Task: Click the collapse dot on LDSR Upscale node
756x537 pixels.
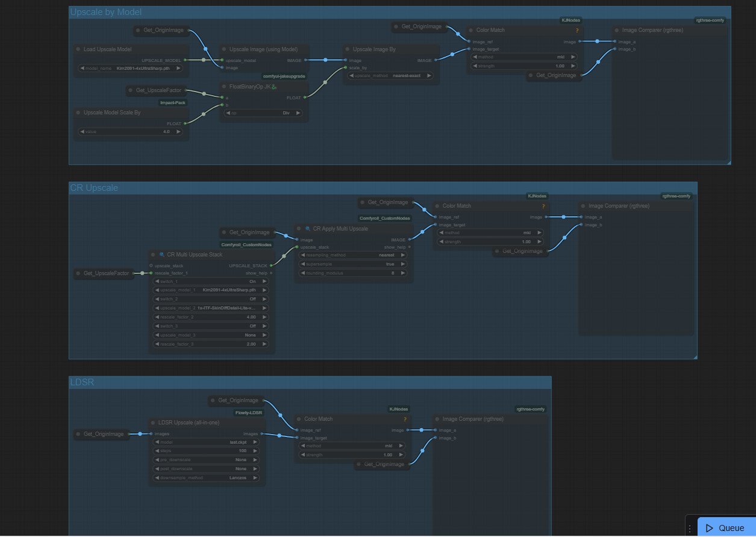Action: 153,423
